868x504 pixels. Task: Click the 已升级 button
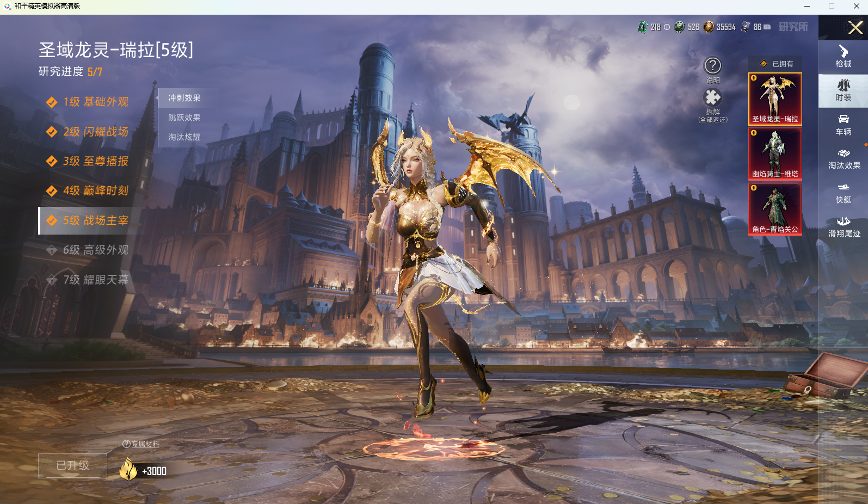click(72, 465)
